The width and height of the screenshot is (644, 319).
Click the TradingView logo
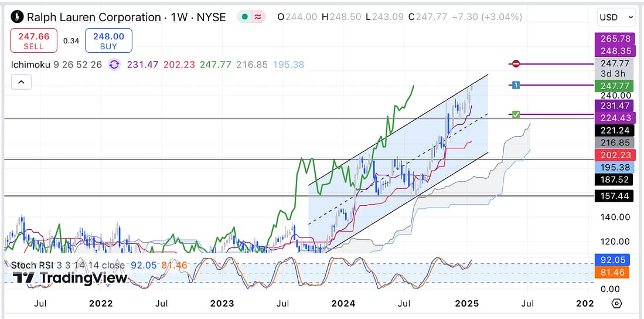pyautogui.click(x=69, y=277)
